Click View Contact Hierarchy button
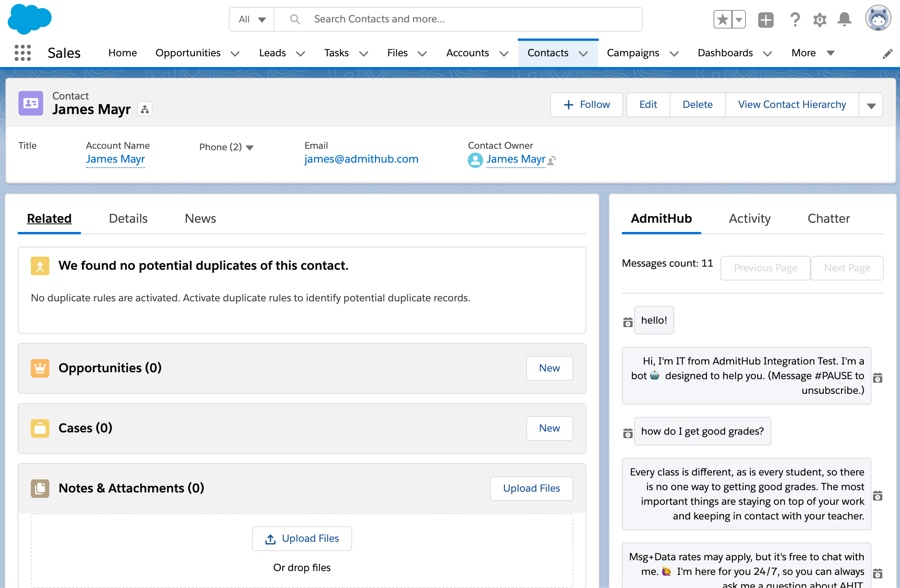900x588 pixels. click(x=792, y=105)
